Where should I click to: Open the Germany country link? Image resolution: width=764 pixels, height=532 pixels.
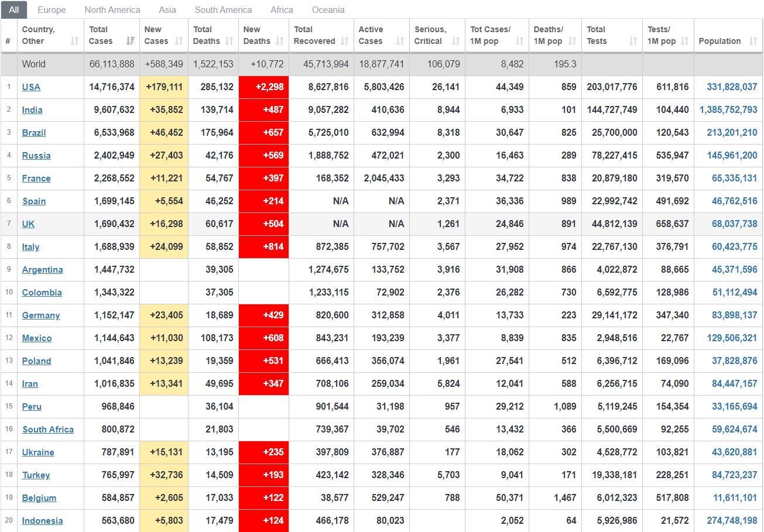[41, 315]
